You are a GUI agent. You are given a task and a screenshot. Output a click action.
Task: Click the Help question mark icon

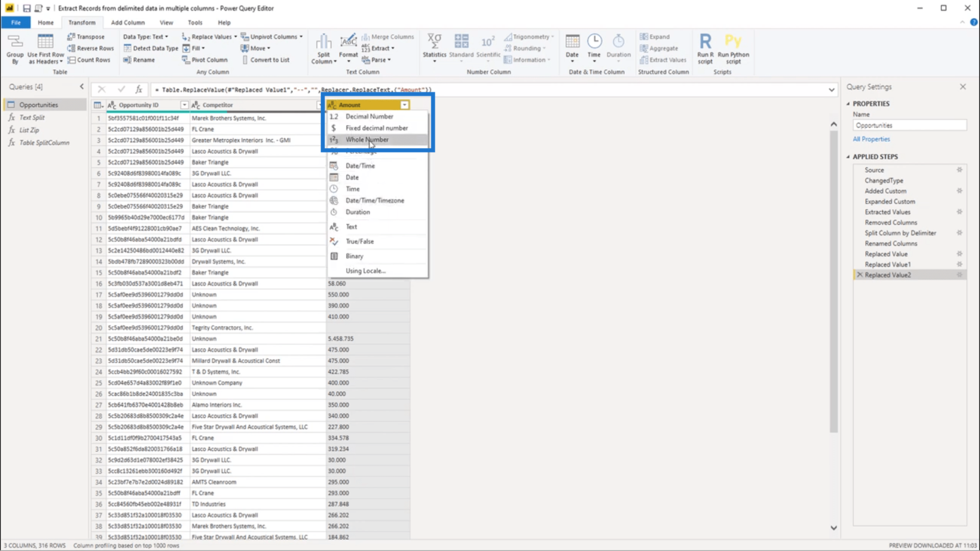click(973, 22)
